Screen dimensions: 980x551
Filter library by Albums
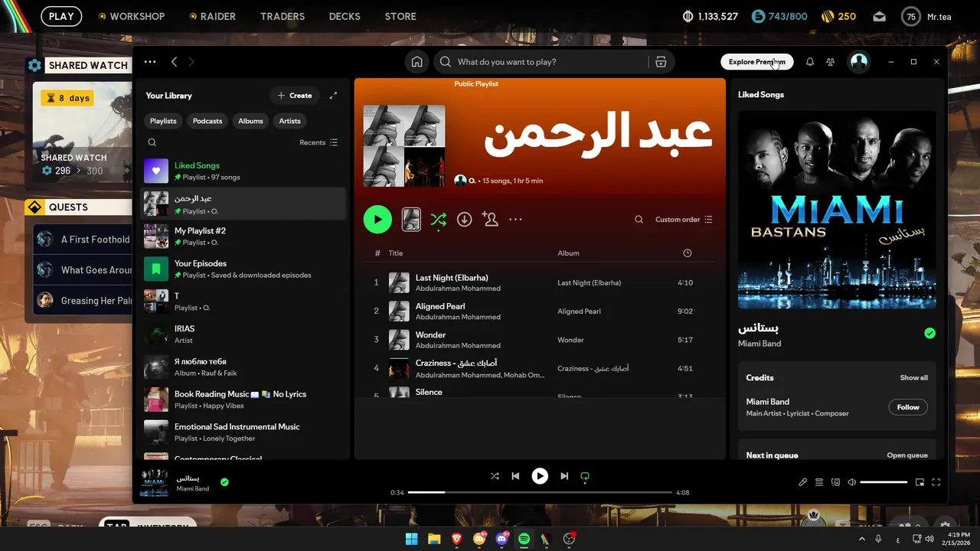[x=250, y=121]
